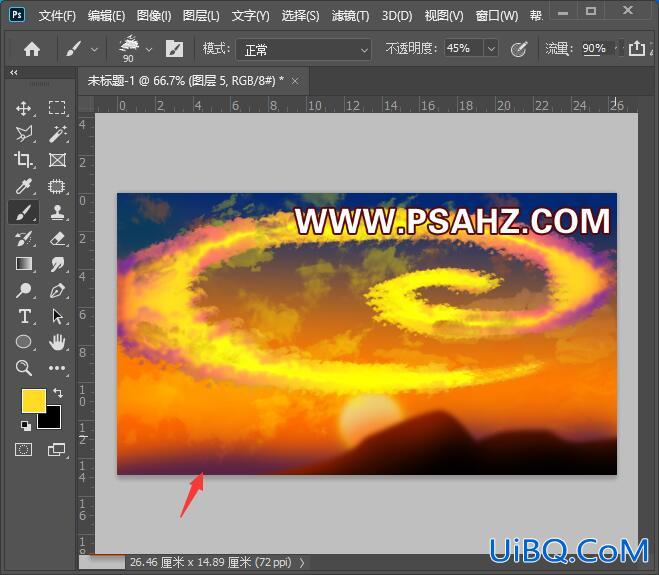Screen dimensions: 659x575
Task: Open the 文字(Y) menu
Action: point(250,16)
